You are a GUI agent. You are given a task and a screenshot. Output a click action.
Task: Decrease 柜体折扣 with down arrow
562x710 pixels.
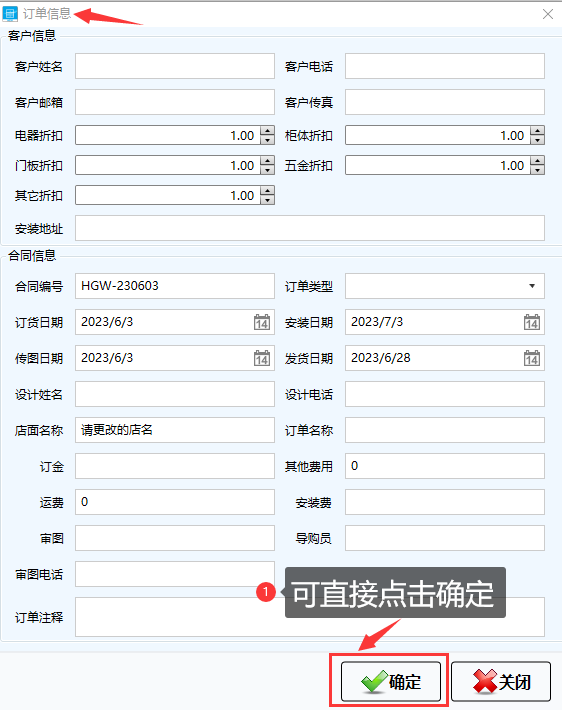point(538,140)
